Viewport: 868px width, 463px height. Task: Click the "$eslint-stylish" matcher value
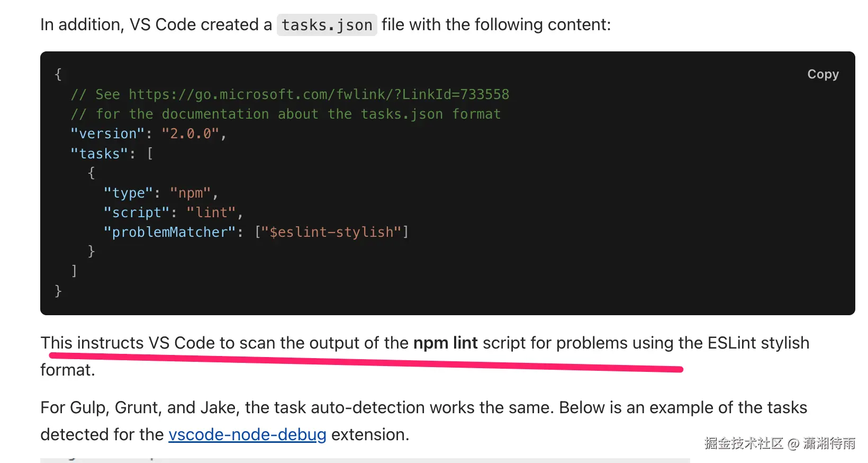331,232
